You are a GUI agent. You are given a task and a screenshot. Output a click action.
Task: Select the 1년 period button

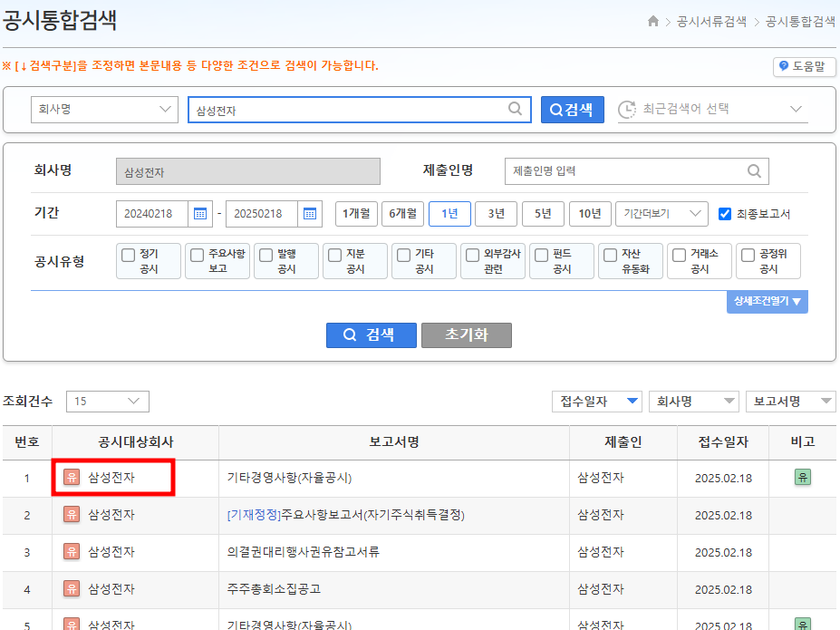tap(449, 214)
